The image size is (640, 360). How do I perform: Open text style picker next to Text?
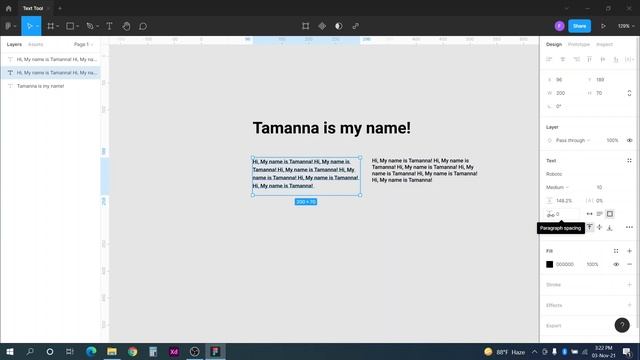pos(629,160)
